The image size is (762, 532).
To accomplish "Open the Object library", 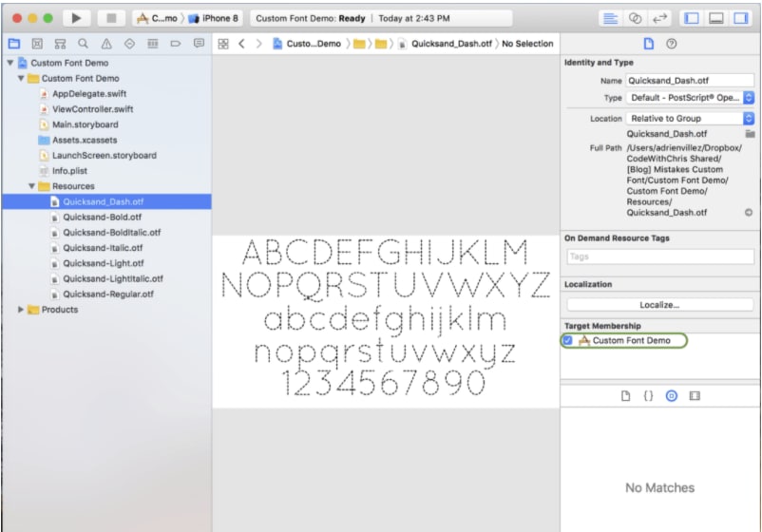I will (671, 396).
